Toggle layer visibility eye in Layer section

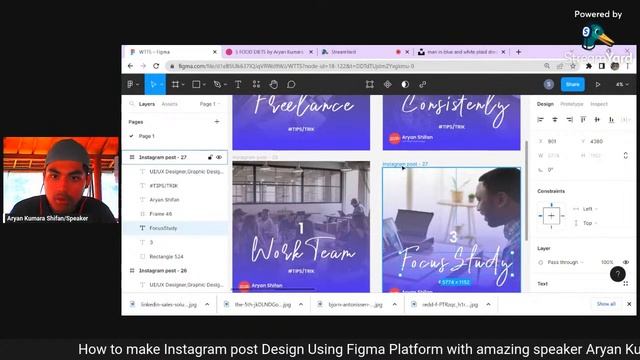(626, 262)
